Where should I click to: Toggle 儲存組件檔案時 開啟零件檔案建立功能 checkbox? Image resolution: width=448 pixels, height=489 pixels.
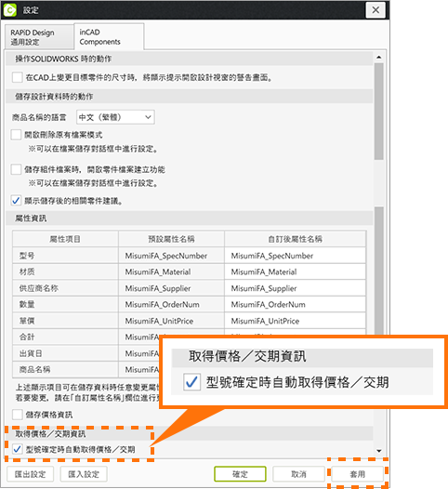16,169
